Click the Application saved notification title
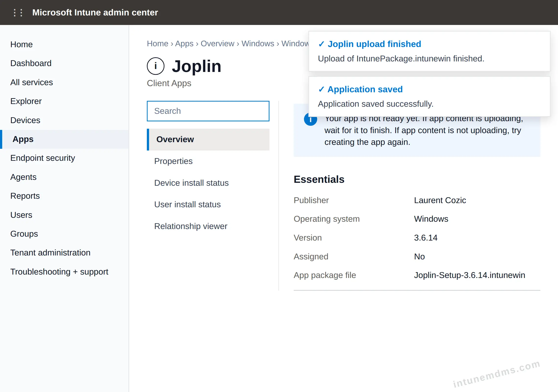This screenshot has width=558, height=392. [x=365, y=89]
